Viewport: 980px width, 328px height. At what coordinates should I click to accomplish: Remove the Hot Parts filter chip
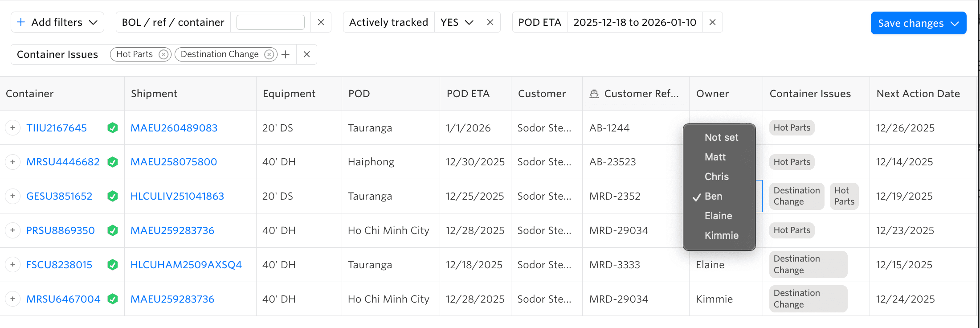[163, 54]
